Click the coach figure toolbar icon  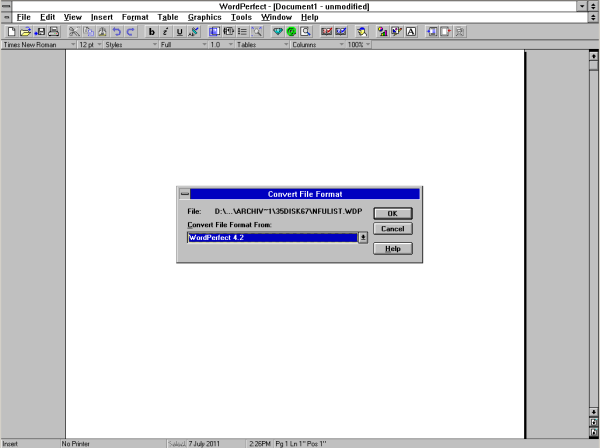362,32
